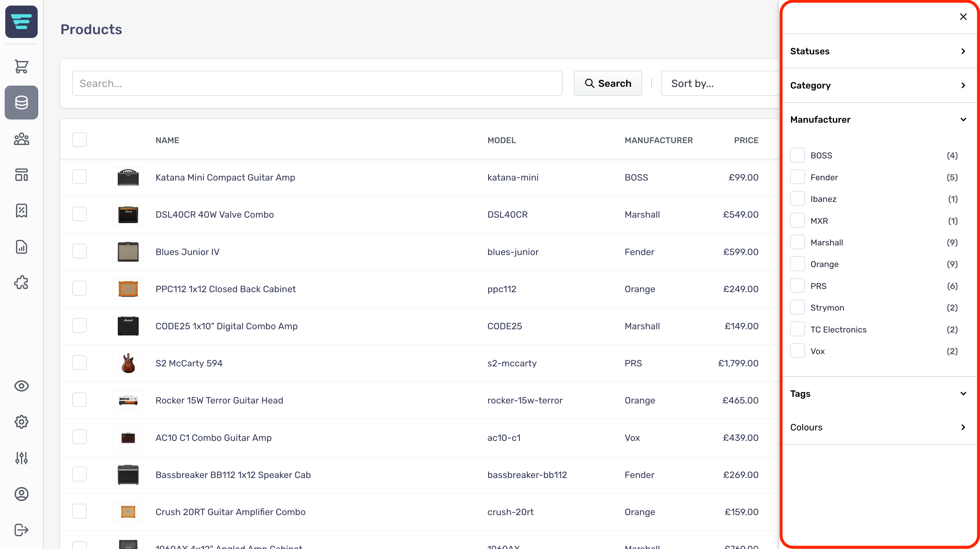Image resolution: width=980 pixels, height=549 pixels.
Task: Open the orders cart icon in sidebar
Action: [21, 67]
